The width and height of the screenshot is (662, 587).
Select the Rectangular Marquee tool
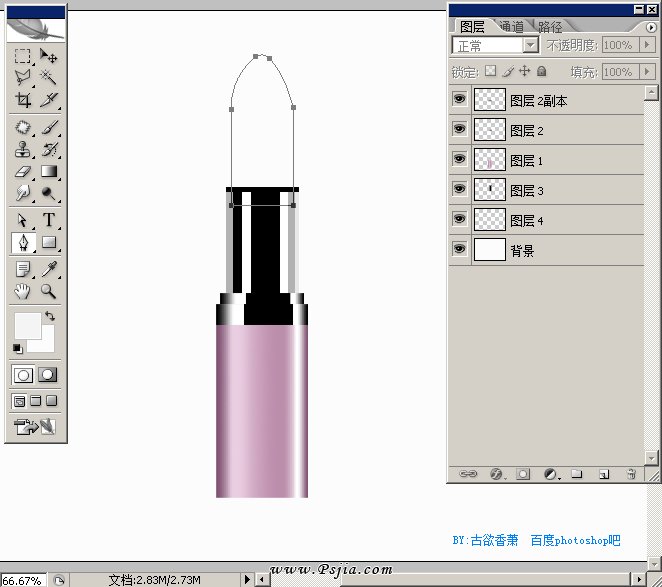click(22, 56)
